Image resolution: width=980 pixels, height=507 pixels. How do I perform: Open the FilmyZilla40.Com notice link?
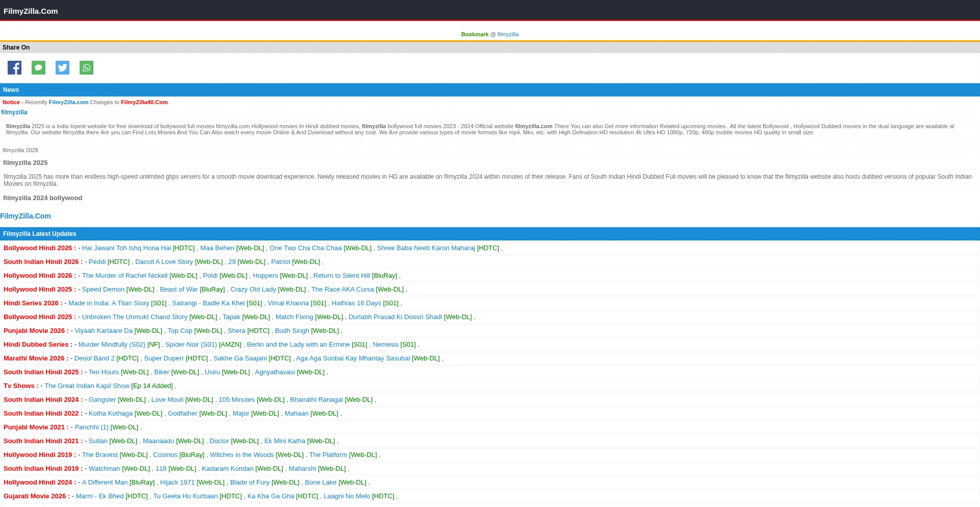tap(144, 103)
